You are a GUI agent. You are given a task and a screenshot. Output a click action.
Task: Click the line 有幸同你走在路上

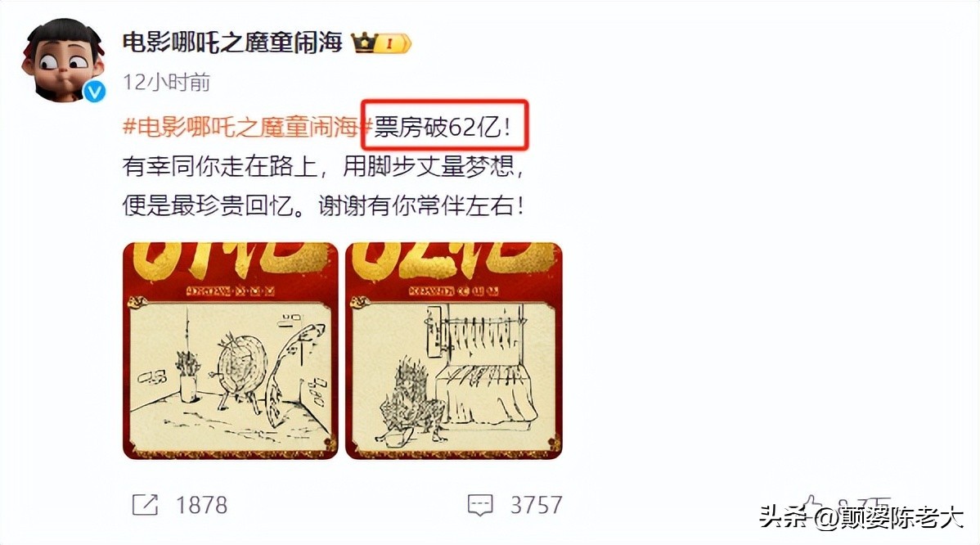(221, 166)
